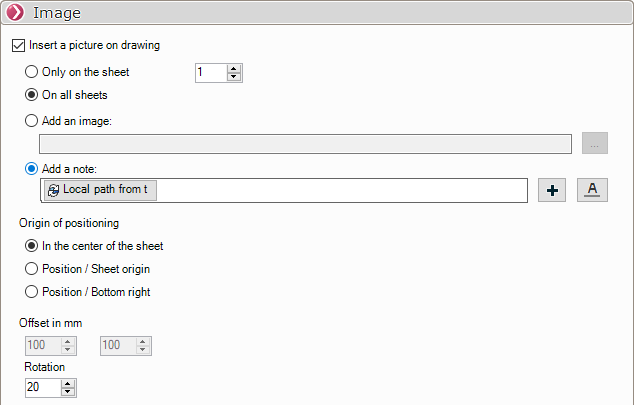The width and height of the screenshot is (634, 405).
Task: Decrease the Rotation value
Action: (67, 392)
